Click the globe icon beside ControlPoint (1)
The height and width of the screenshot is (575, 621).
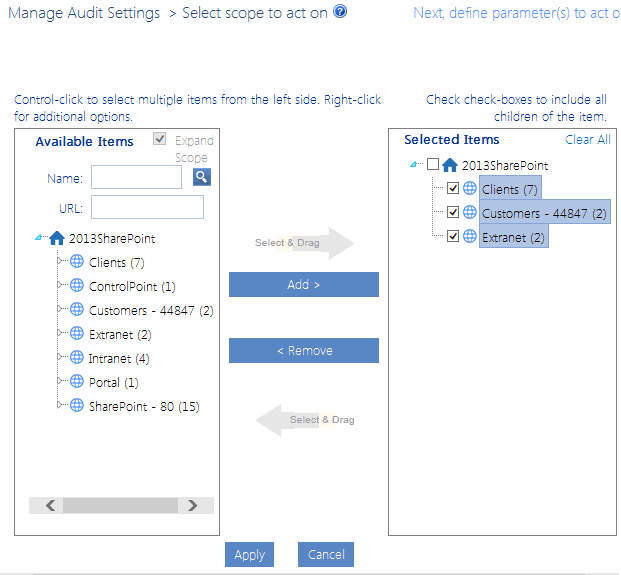pyautogui.click(x=77, y=286)
